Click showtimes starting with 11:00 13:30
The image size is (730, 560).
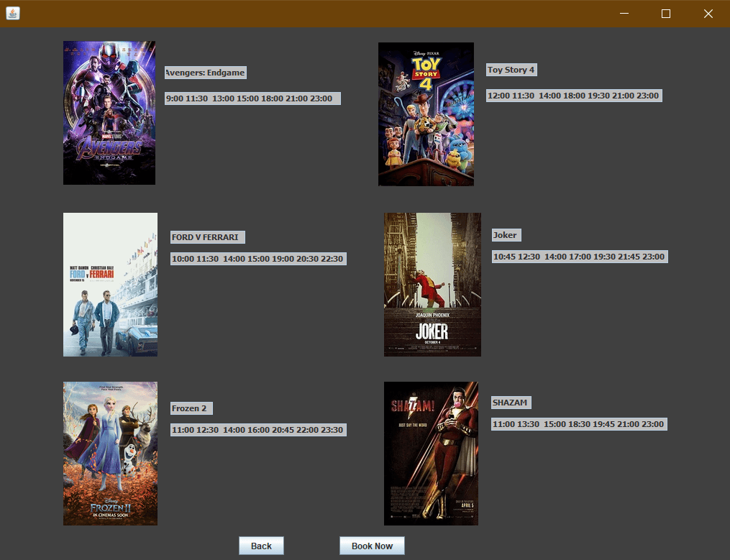click(579, 424)
